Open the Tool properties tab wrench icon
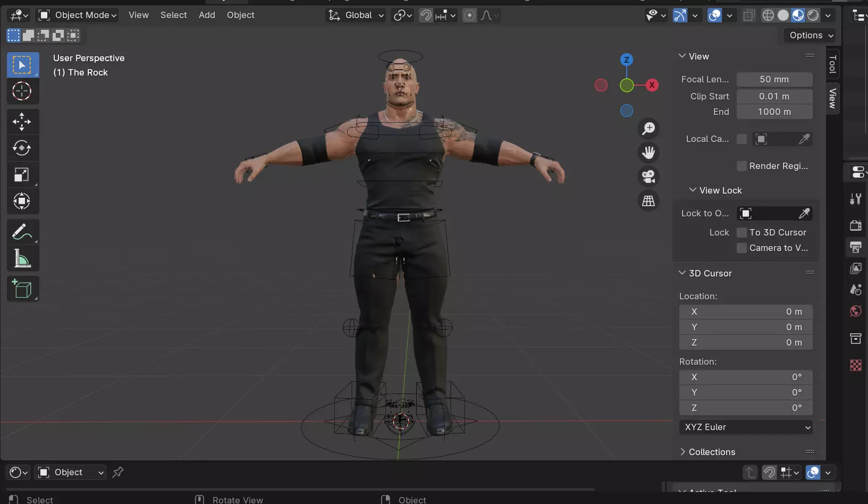 [x=856, y=199]
